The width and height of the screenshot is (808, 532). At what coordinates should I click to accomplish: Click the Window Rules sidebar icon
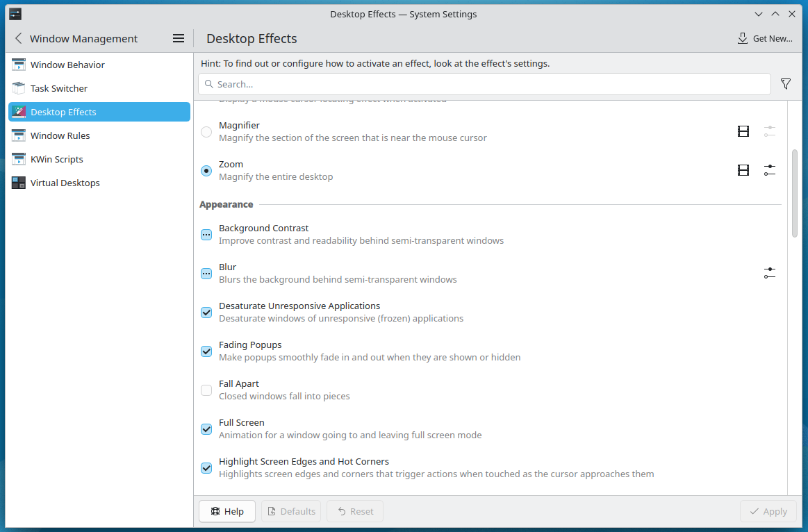coord(19,135)
